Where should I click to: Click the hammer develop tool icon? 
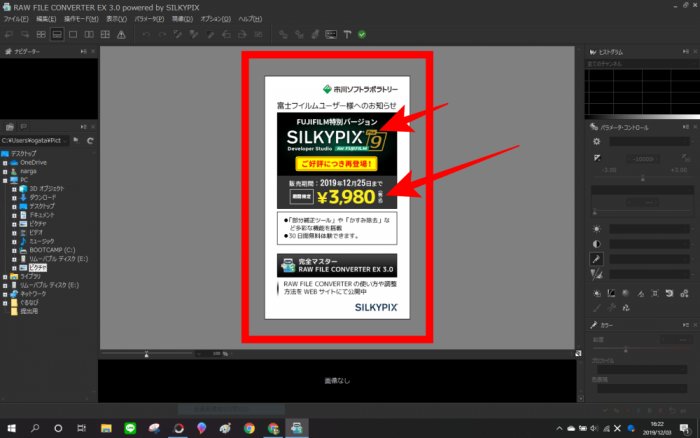pyautogui.click(x=347, y=34)
